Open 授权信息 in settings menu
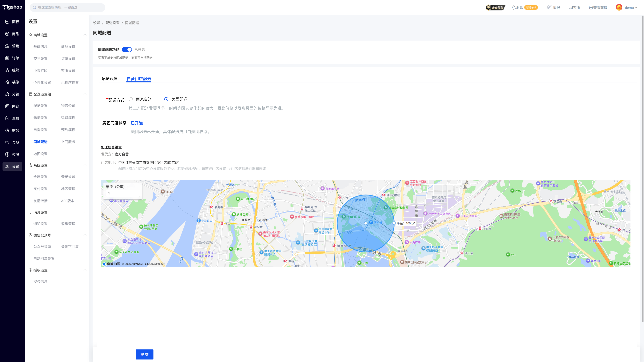The height and width of the screenshot is (362, 644). pos(40,282)
